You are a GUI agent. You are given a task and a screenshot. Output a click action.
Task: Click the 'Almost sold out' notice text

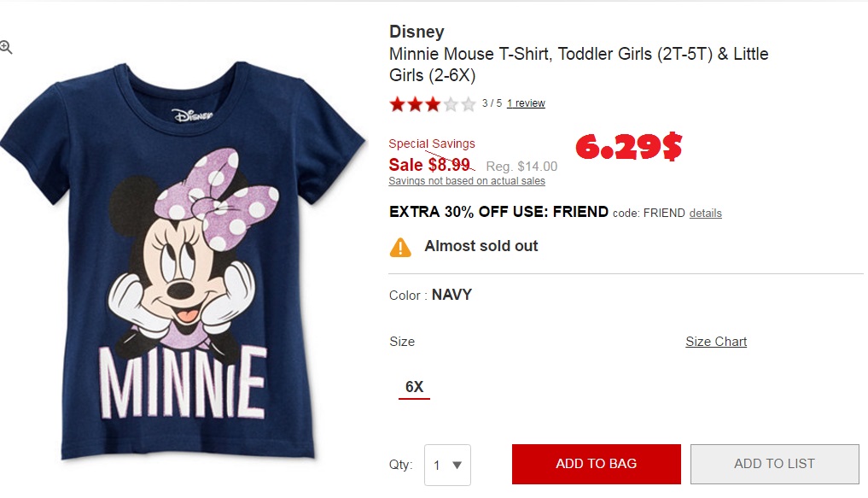[x=481, y=246]
